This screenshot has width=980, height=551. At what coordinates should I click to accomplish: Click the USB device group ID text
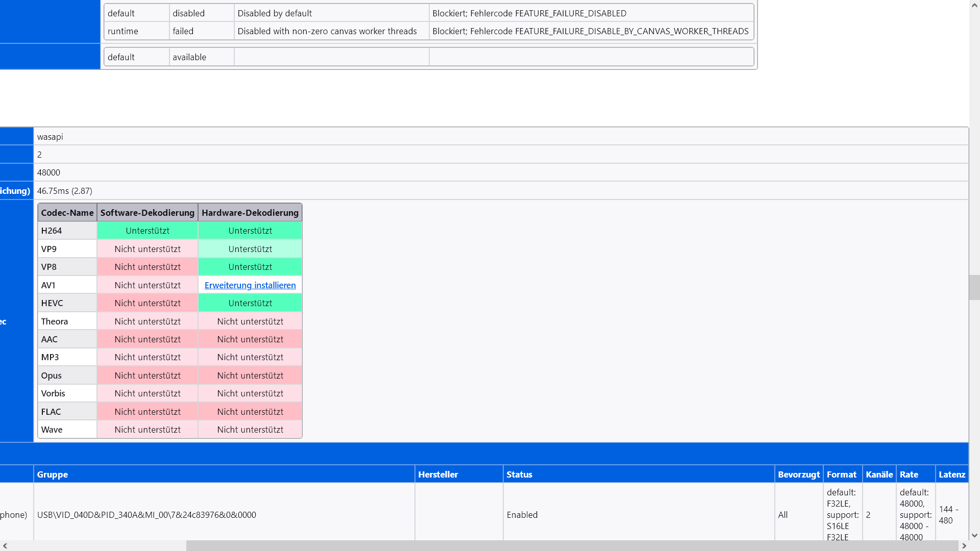click(x=146, y=515)
